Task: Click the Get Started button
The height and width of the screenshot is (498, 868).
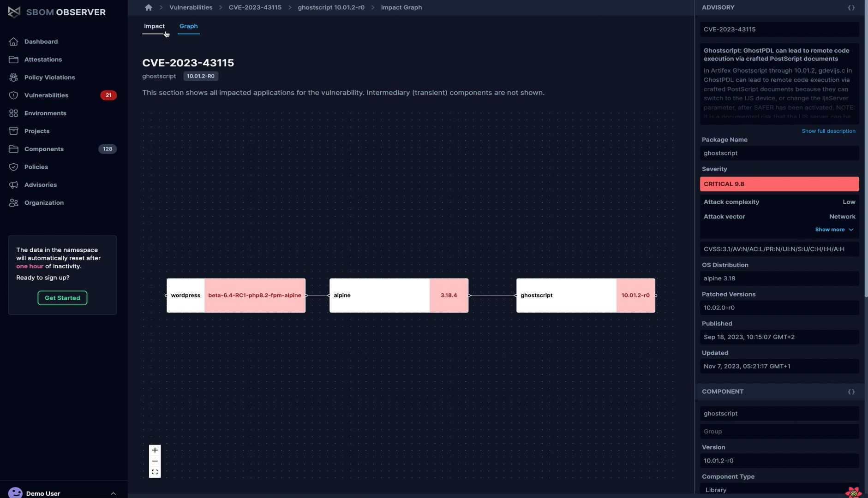Action: pyautogui.click(x=62, y=298)
